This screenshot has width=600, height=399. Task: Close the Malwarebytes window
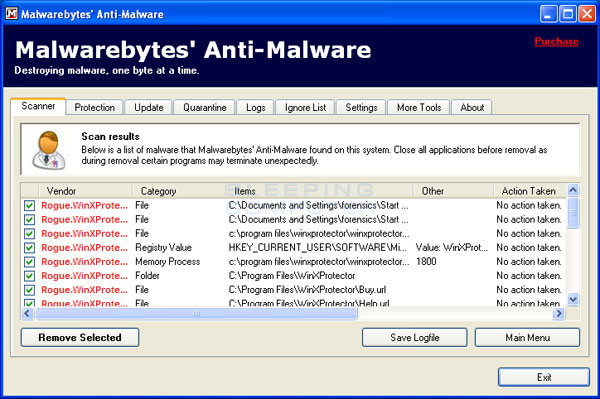(x=587, y=14)
